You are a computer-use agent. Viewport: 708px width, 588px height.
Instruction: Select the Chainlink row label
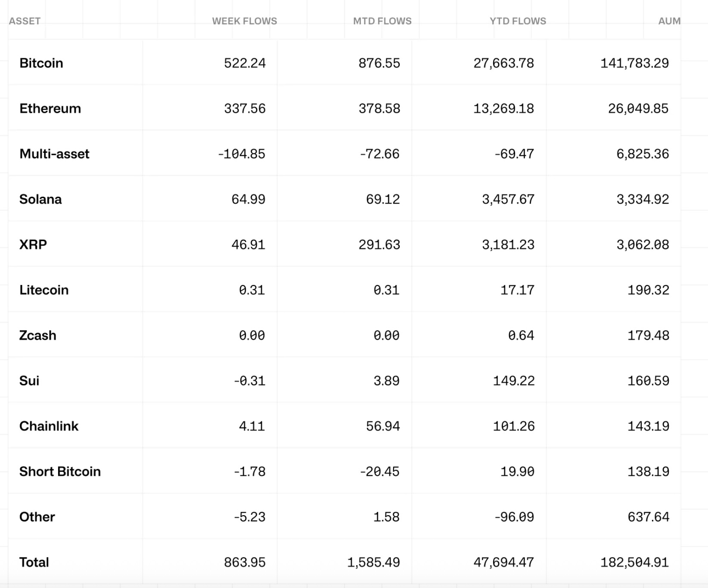coord(49,426)
